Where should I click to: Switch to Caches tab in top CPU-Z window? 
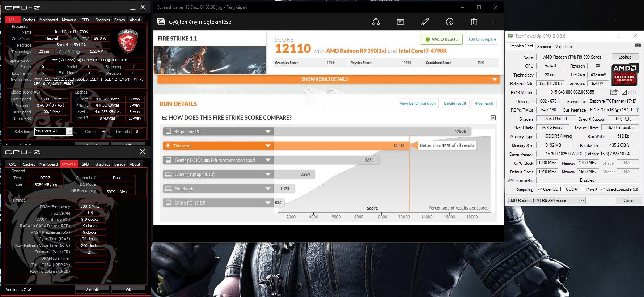29,20
